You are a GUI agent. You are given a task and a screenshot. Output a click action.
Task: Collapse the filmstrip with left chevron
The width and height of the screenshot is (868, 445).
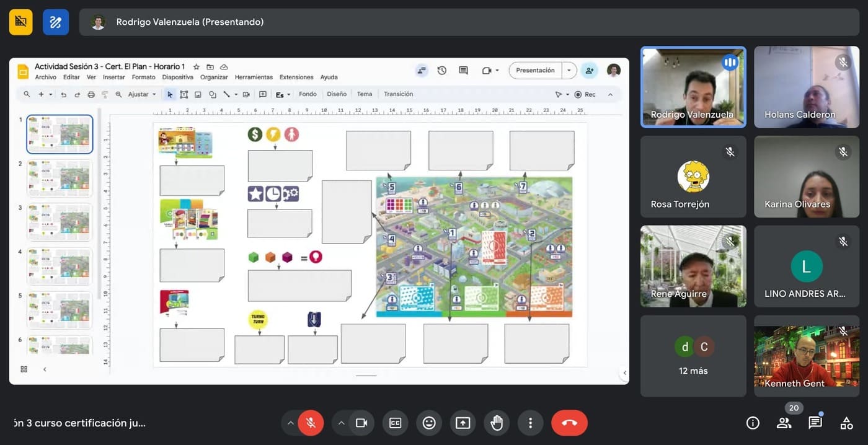click(45, 369)
